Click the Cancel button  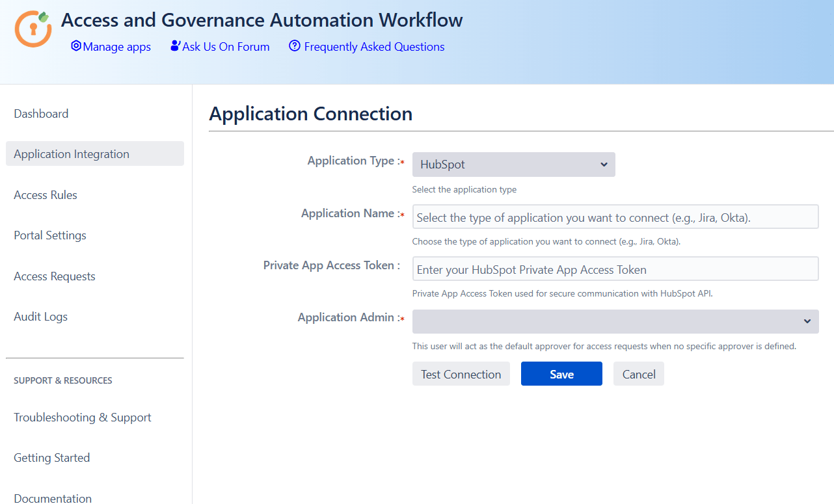[639, 374]
